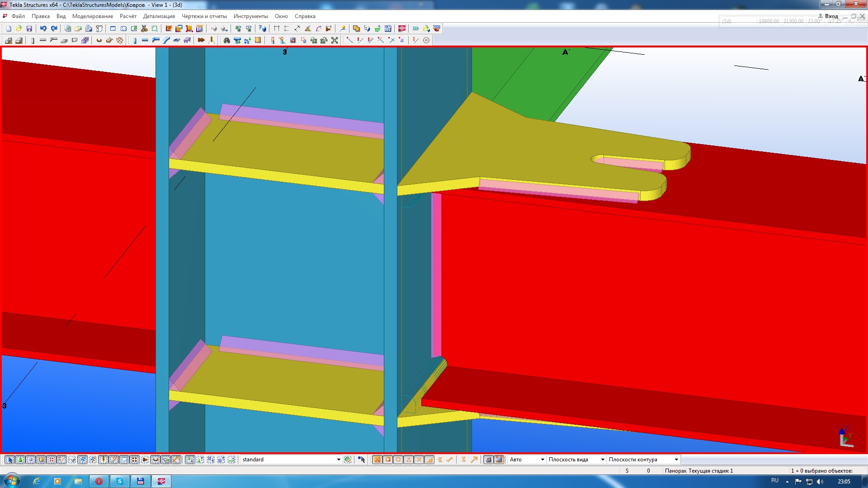
Task: Open the Моделирование menu
Action: tap(92, 16)
